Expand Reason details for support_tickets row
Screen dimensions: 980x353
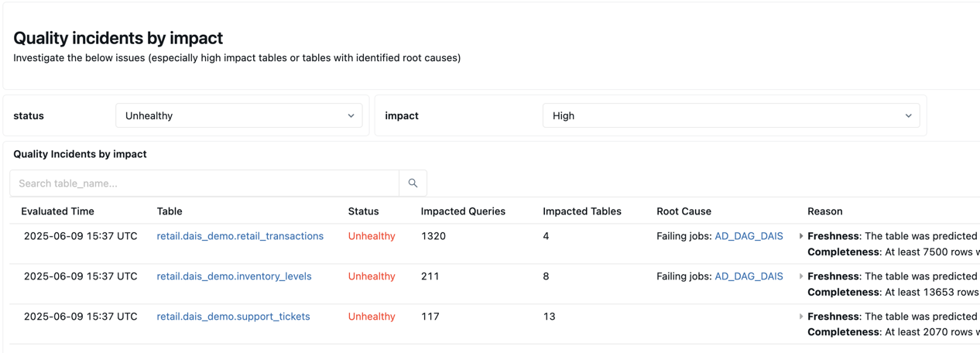pos(801,317)
